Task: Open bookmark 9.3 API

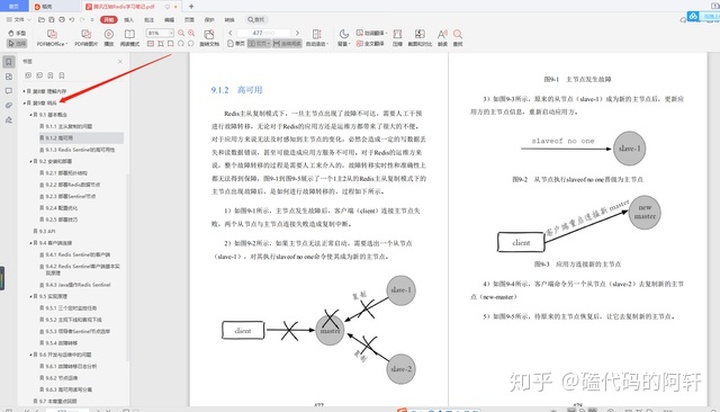Action: point(44,231)
